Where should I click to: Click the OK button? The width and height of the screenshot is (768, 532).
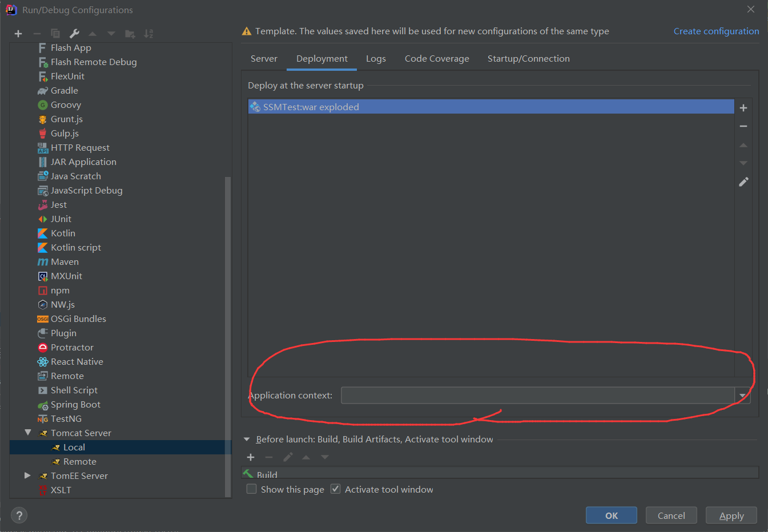point(612,515)
